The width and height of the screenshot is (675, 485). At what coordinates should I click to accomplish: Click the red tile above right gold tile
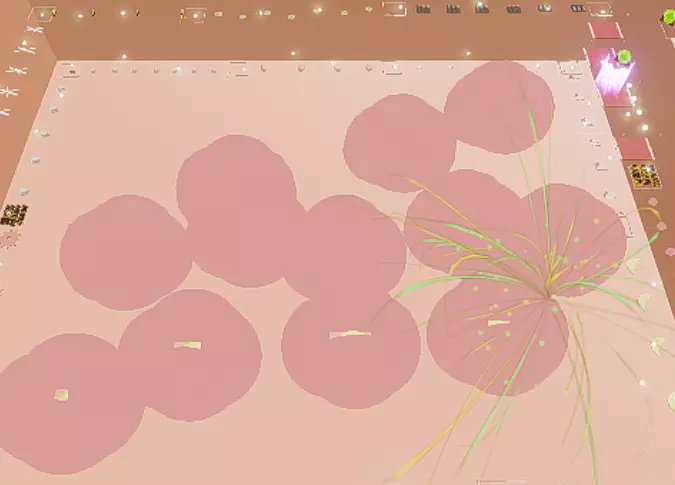634,149
